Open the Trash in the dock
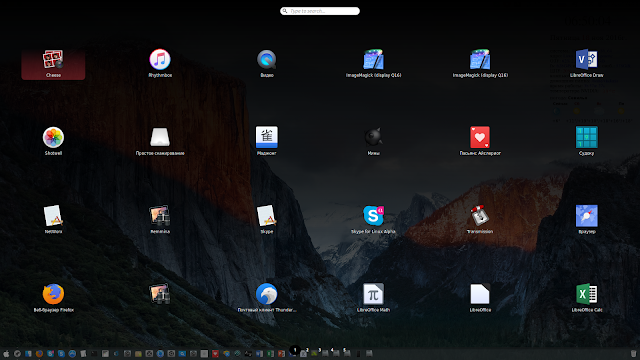 [x=633, y=353]
